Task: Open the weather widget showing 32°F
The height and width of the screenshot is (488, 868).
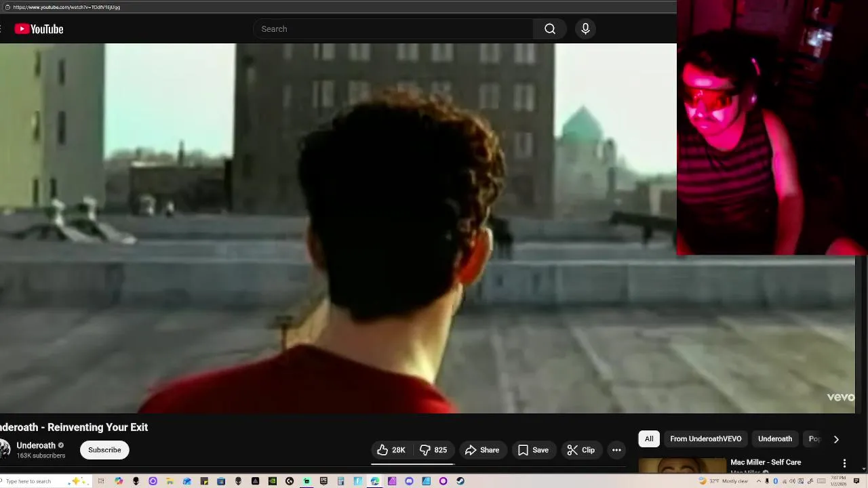Action: [724, 481]
